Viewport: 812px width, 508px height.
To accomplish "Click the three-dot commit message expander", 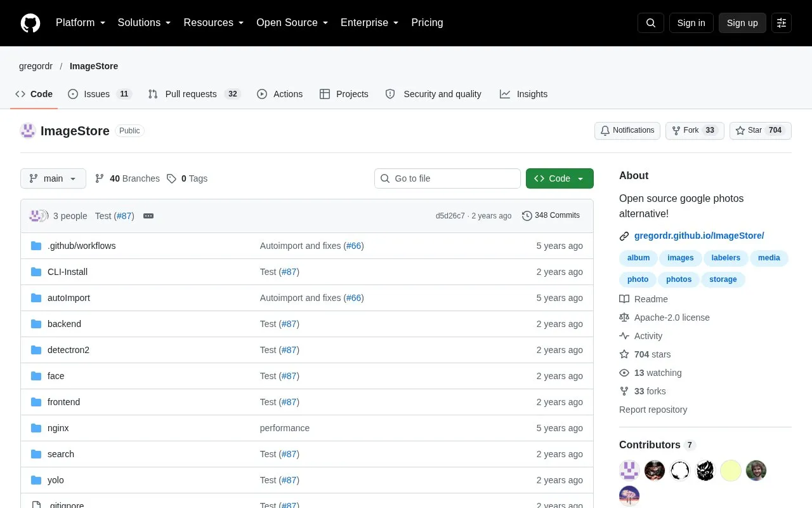I will tap(148, 216).
